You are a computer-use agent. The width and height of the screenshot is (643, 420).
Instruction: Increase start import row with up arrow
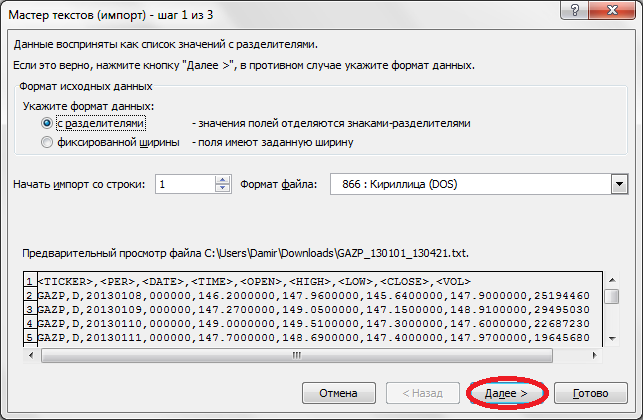222,179
